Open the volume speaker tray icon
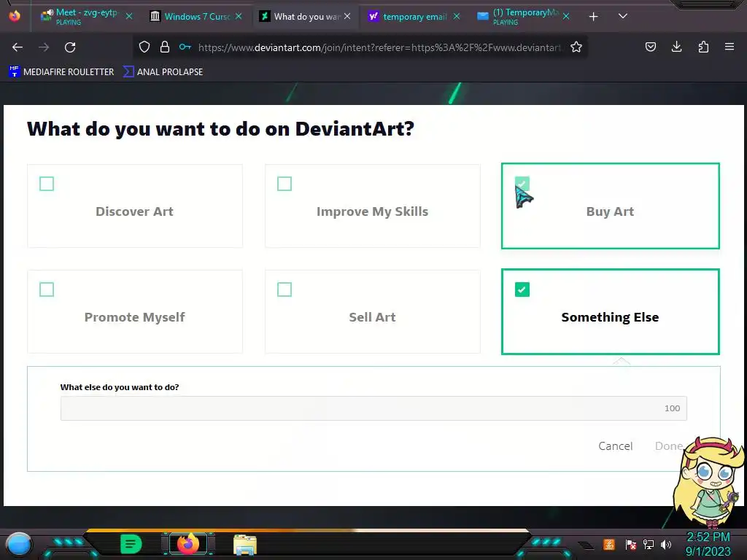The width and height of the screenshot is (747, 560). [666, 544]
